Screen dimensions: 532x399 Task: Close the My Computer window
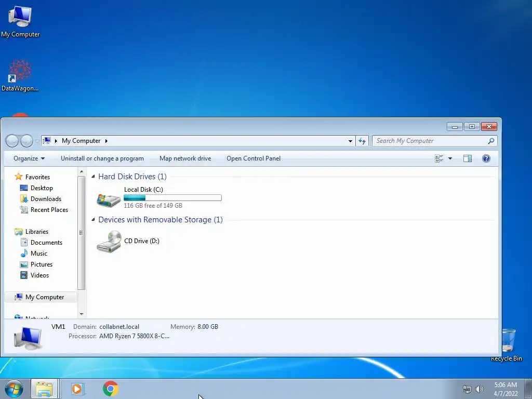pyautogui.click(x=489, y=127)
